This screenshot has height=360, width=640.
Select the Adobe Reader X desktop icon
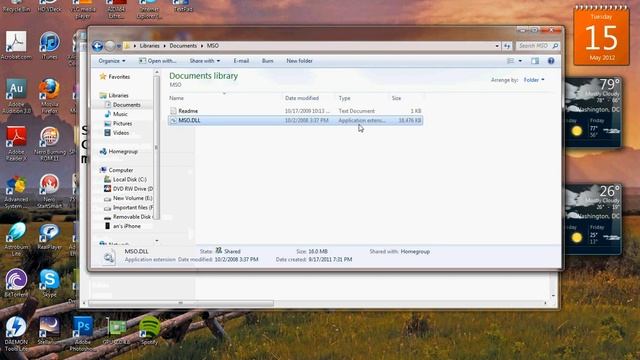pyautogui.click(x=16, y=143)
